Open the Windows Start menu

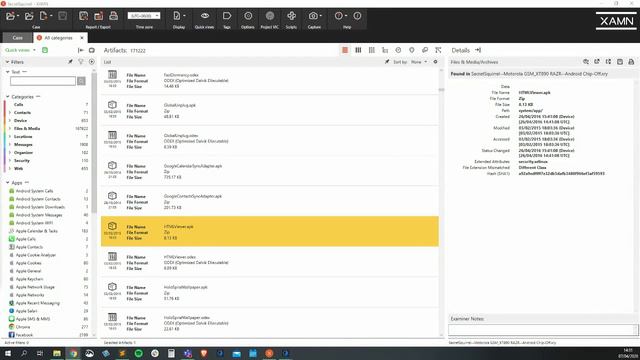click(x=7, y=353)
